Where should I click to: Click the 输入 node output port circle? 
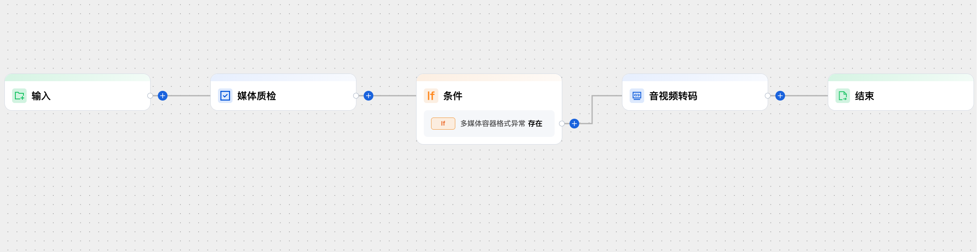pos(150,96)
